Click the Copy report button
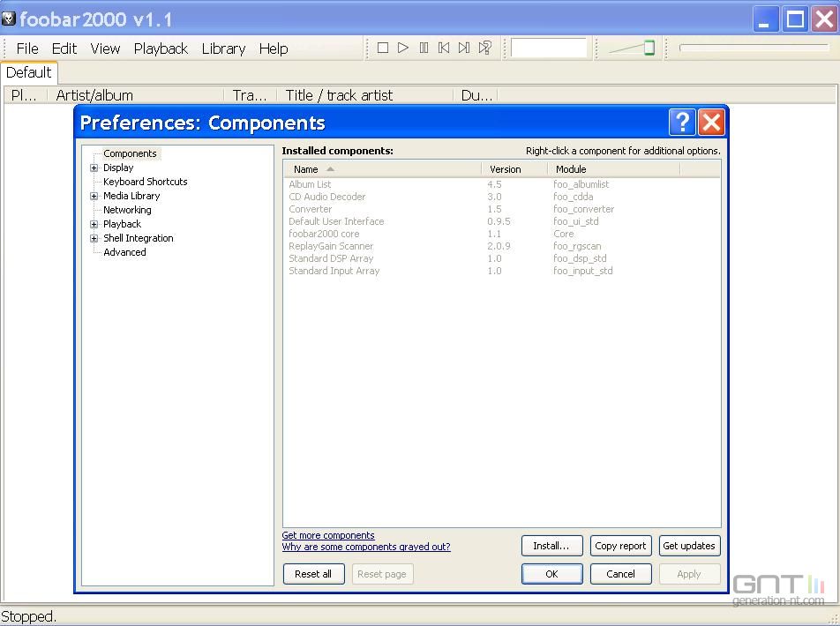840x626 pixels. tap(621, 546)
